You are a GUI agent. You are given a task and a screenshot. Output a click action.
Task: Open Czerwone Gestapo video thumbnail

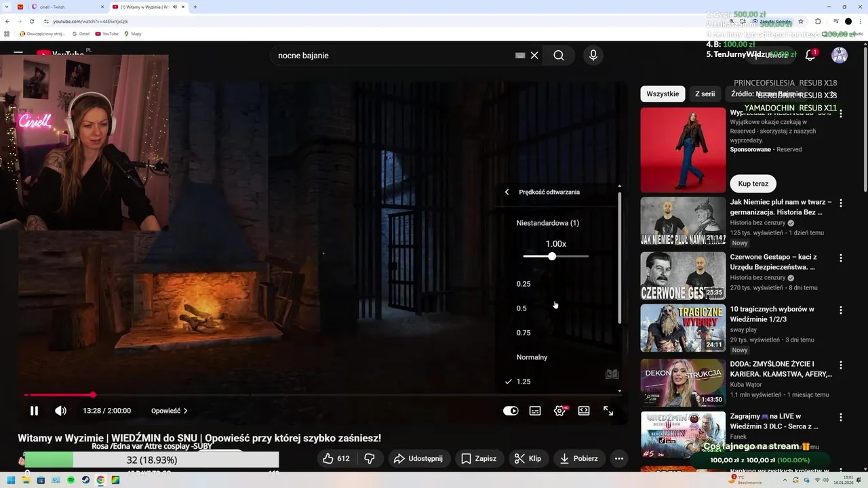(x=683, y=276)
